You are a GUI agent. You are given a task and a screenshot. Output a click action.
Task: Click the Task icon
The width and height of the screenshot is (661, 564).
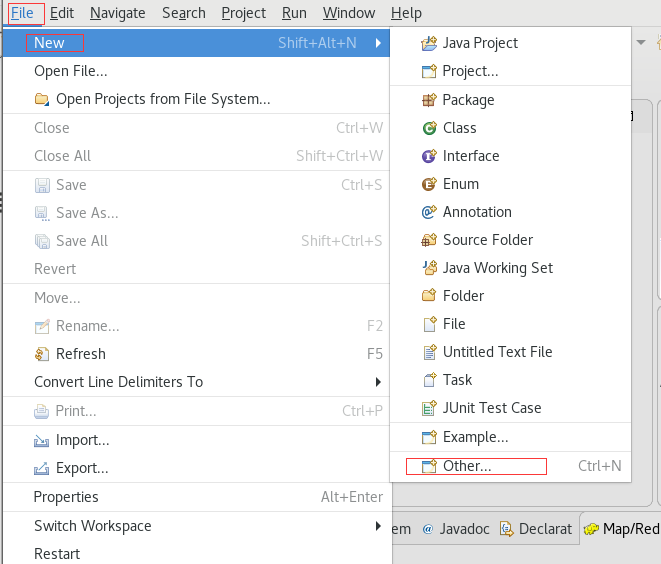[430, 380]
